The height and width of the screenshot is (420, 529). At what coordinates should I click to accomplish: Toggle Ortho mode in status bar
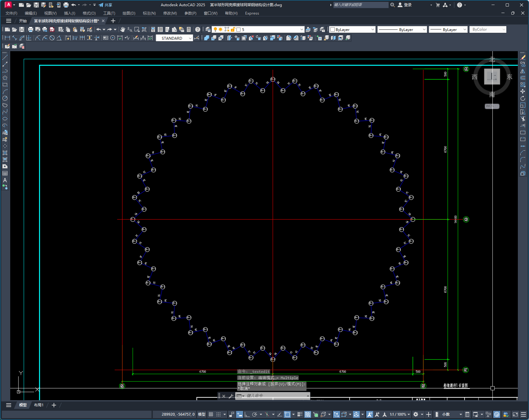(247, 414)
